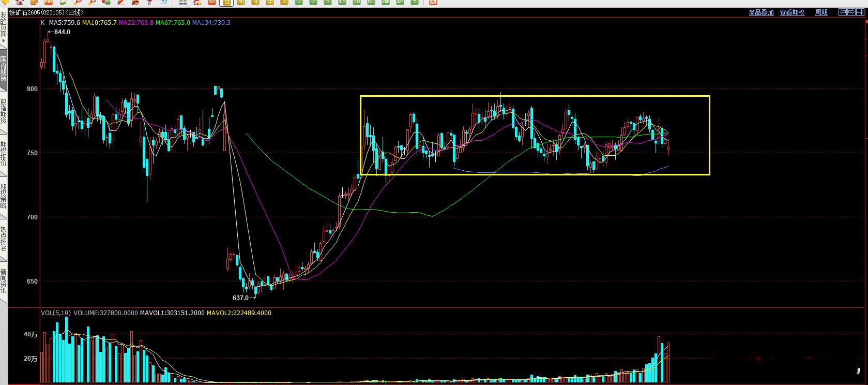Image resolution: width=868 pixels, height=385 pixels.
Task: Click the MA134:739.3 indicator label
Action: tap(211, 23)
